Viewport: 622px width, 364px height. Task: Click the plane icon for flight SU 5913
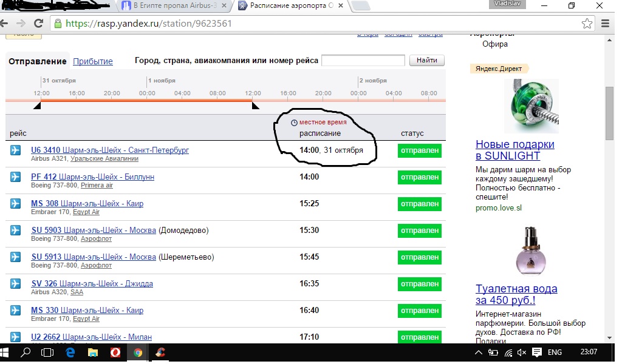(x=15, y=257)
